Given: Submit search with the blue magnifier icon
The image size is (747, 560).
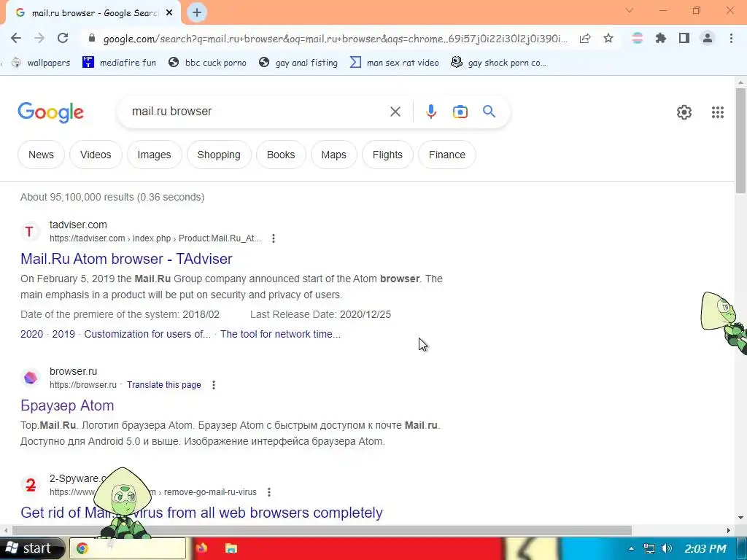Looking at the screenshot, I should (x=489, y=112).
